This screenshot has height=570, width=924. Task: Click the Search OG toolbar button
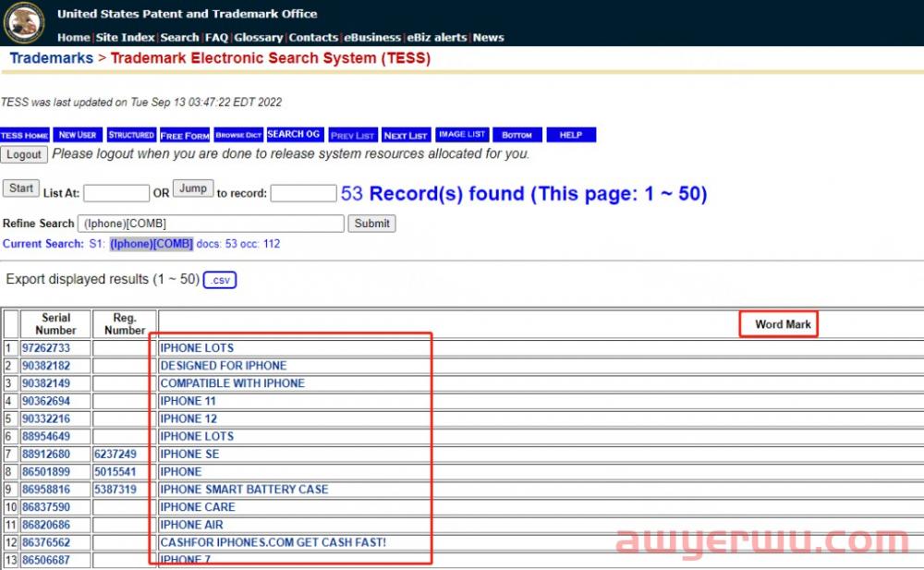click(x=294, y=134)
